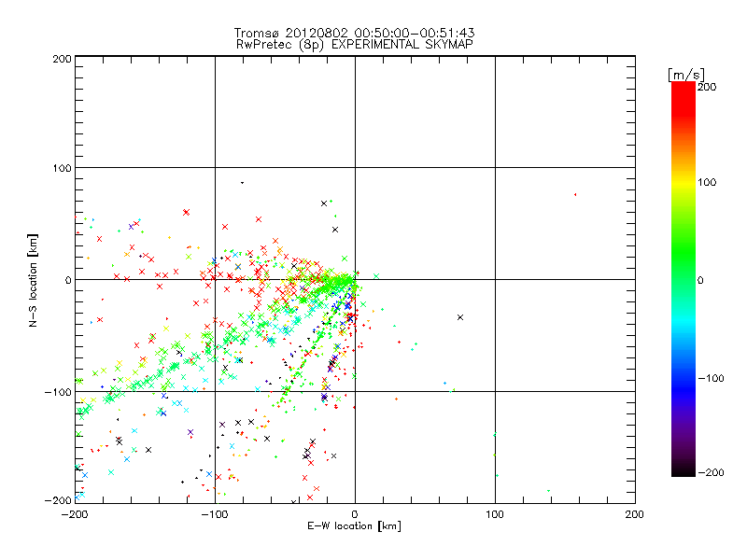Image resolution: width=747 pixels, height=560 pixels.
Task: Click the colorbar label '100'
Action: [707, 182]
